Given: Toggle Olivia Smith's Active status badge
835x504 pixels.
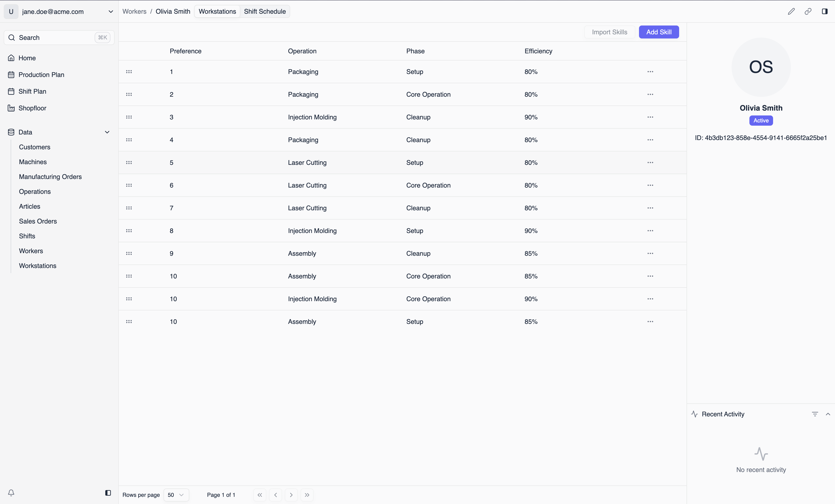Looking at the screenshot, I should [x=761, y=121].
